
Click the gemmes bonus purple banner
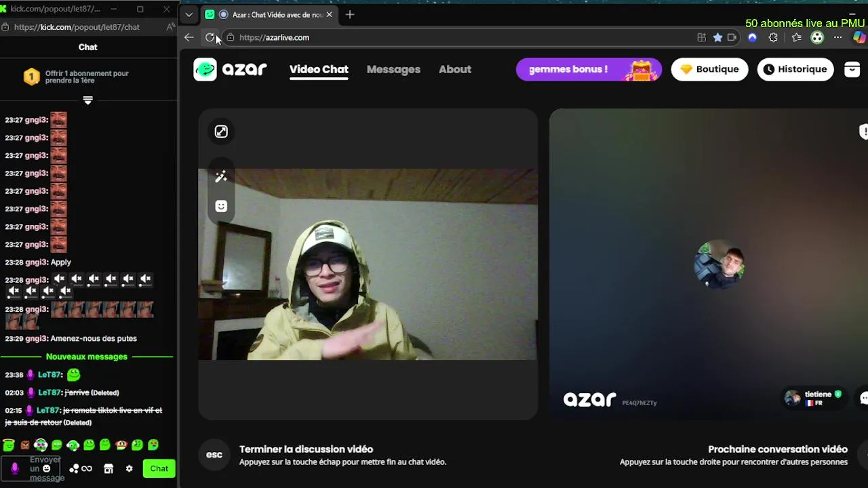[589, 69]
